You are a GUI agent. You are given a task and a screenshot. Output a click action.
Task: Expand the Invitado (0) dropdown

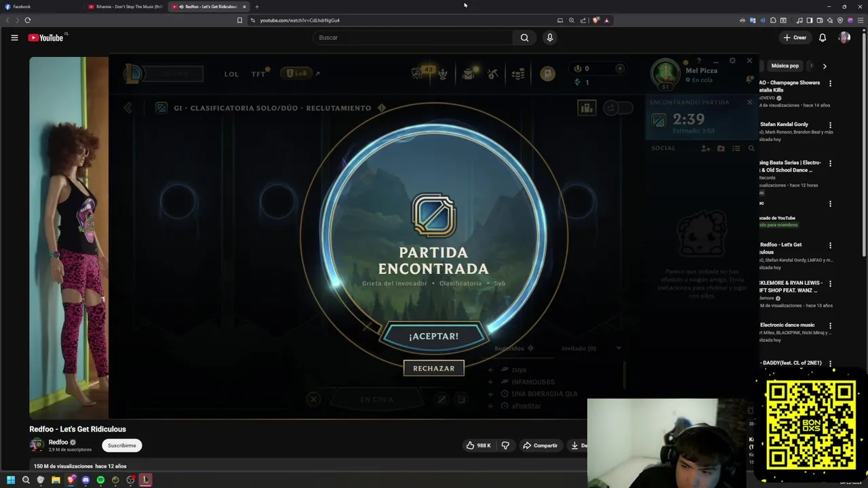tap(618, 348)
